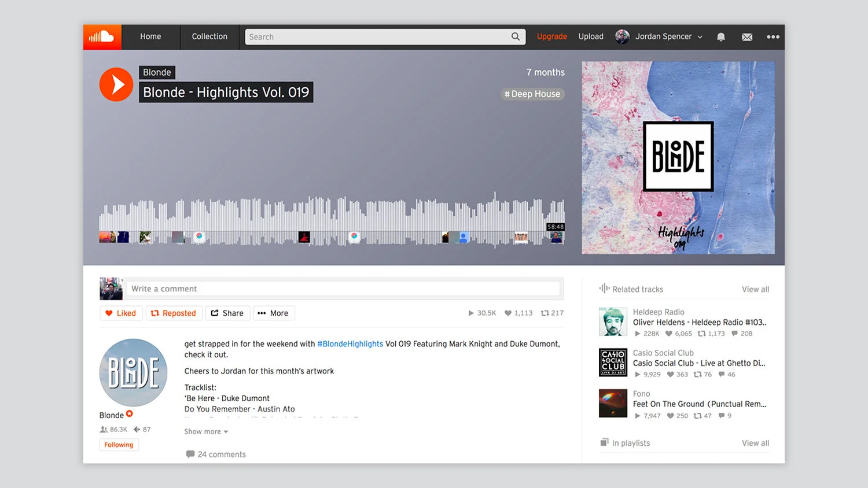
Task: Open the Fono track thumbnail
Action: [613, 404]
